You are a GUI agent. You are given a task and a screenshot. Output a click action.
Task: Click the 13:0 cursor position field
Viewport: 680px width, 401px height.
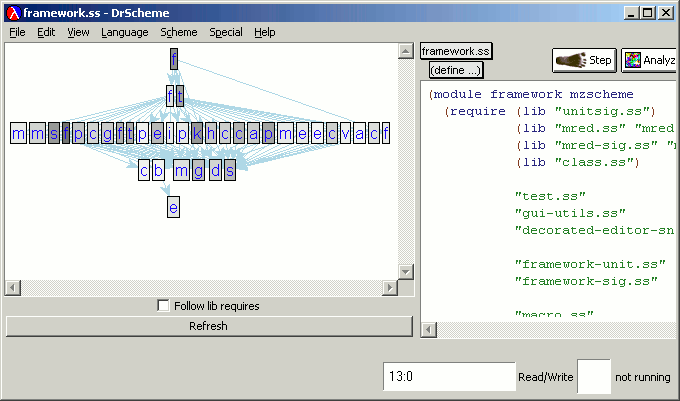tap(449, 376)
